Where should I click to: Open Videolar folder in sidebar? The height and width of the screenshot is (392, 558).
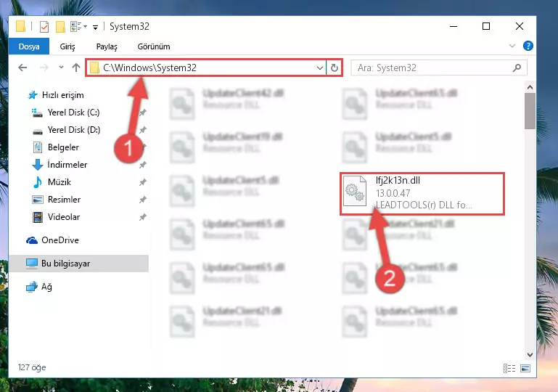[x=64, y=217]
